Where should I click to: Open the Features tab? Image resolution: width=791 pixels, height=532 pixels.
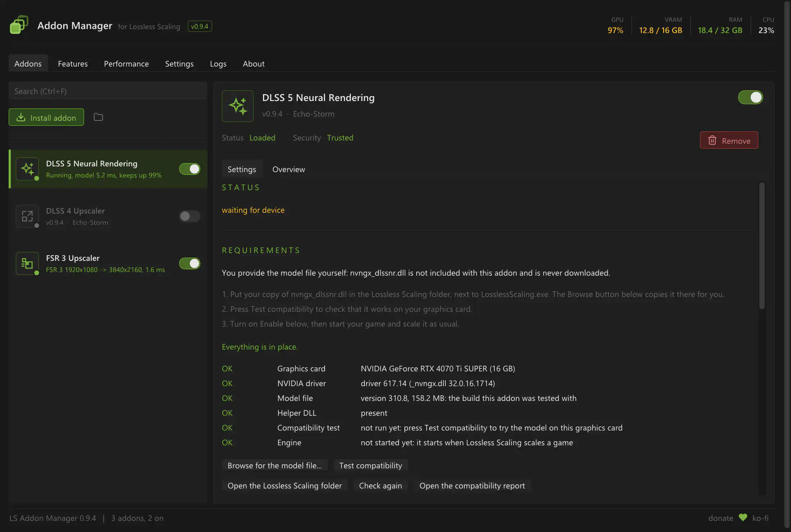pyautogui.click(x=73, y=64)
